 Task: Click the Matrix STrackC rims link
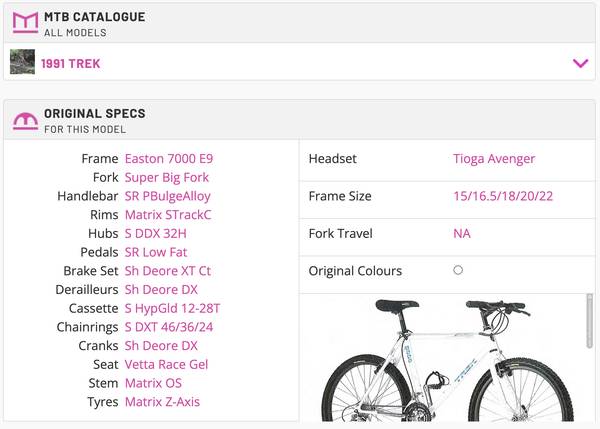tap(168, 215)
